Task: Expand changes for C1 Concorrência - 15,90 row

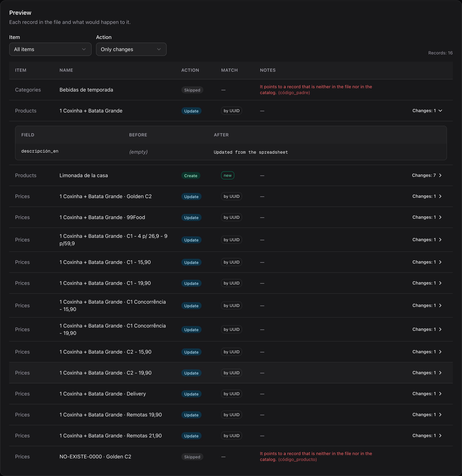Action: point(427,305)
